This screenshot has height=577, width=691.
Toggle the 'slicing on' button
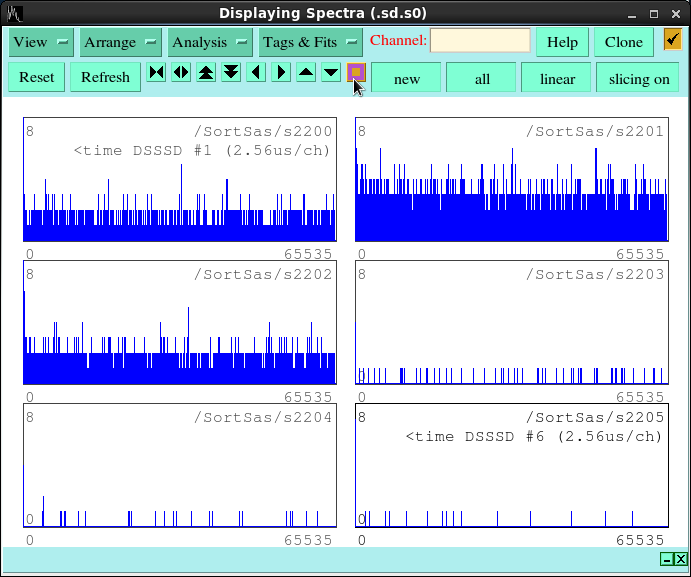[x=639, y=78]
